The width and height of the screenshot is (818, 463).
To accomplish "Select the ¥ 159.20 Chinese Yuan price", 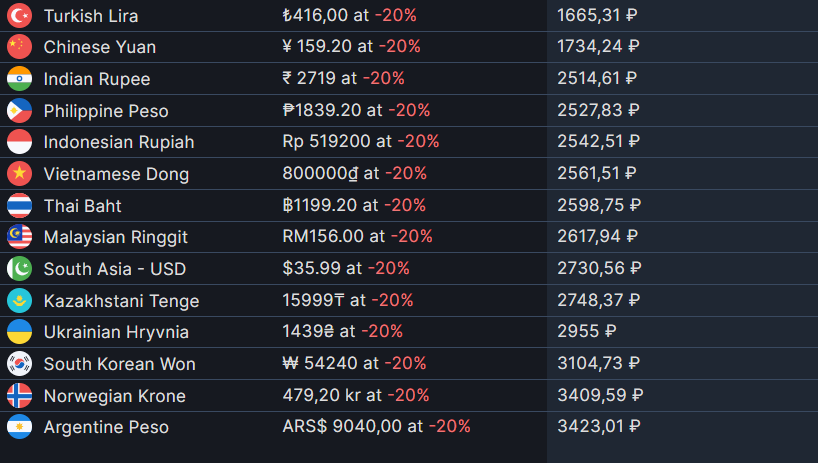I will [x=317, y=46].
